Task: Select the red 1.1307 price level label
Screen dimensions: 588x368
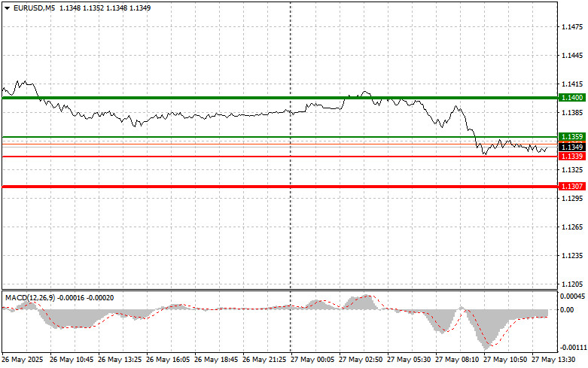Action: [572, 186]
